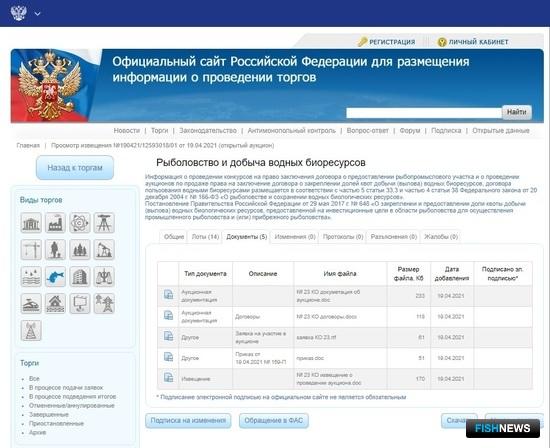Open the atom symbol auction category icon

(80, 223)
